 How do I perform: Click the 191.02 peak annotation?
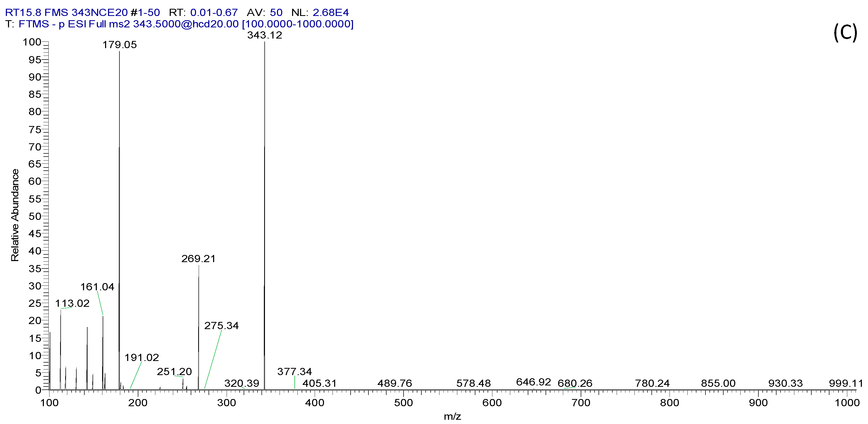coord(142,357)
